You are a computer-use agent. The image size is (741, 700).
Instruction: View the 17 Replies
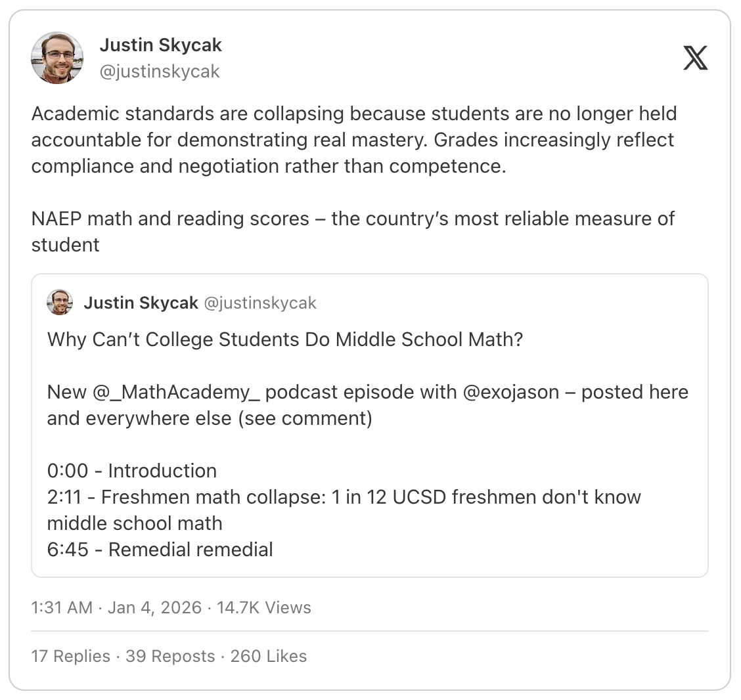click(x=71, y=656)
